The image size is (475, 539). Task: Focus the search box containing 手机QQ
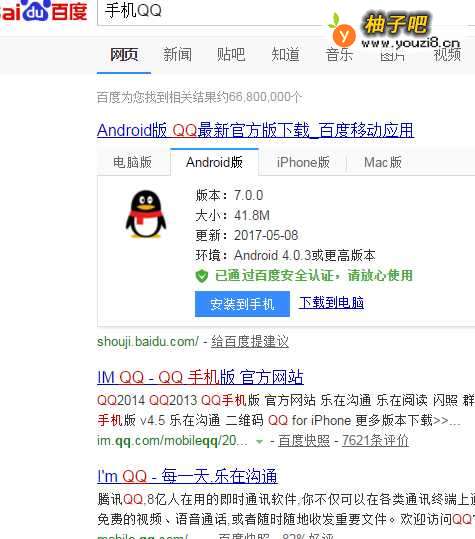point(213,11)
